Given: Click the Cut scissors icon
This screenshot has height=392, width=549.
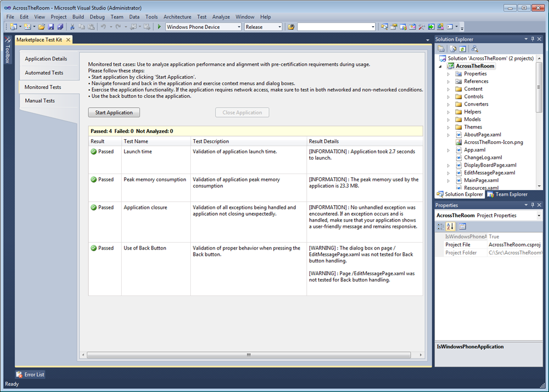Looking at the screenshot, I should (72, 27).
